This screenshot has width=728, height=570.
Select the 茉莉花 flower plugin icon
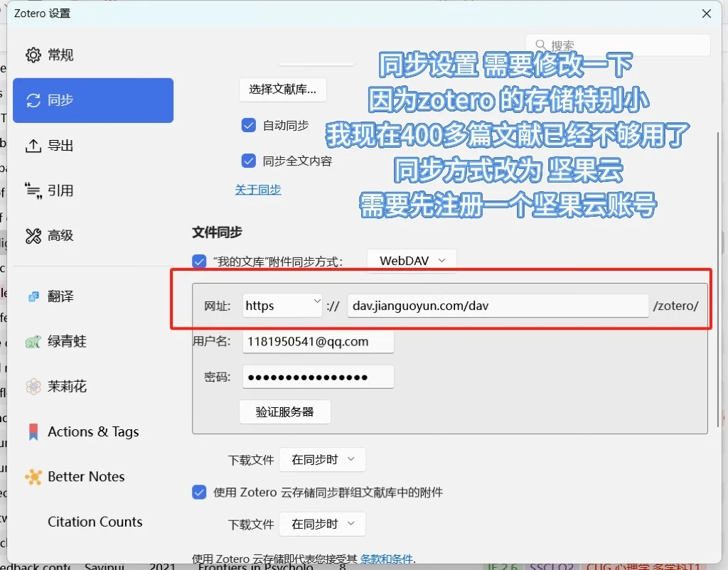pos(33,386)
